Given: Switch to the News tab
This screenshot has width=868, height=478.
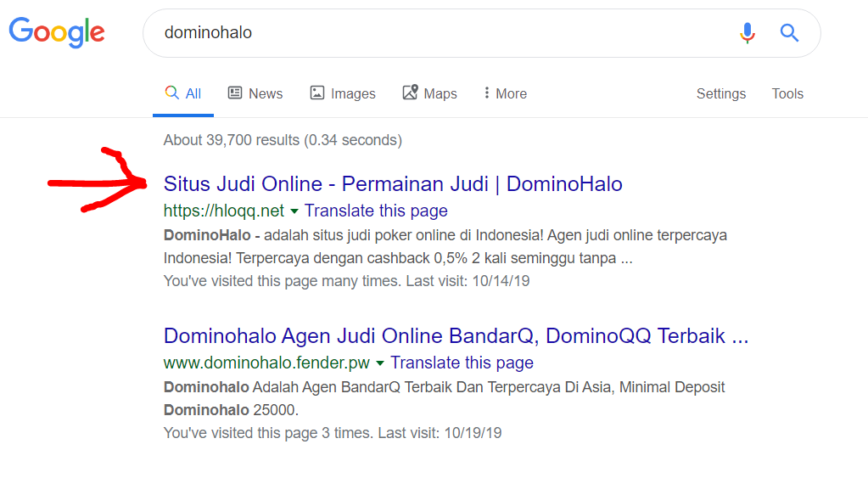Looking at the screenshot, I should pyautogui.click(x=255, y=93).
